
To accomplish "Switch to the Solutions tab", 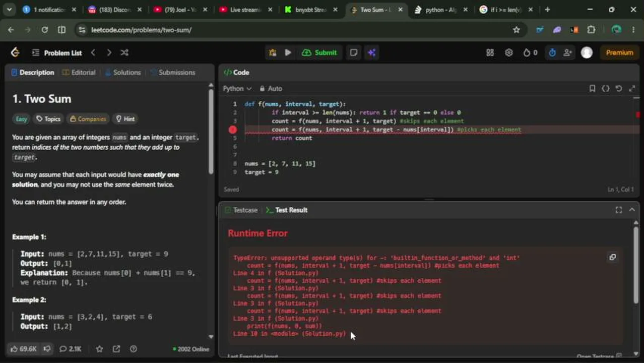I will (x=122, y=73).
